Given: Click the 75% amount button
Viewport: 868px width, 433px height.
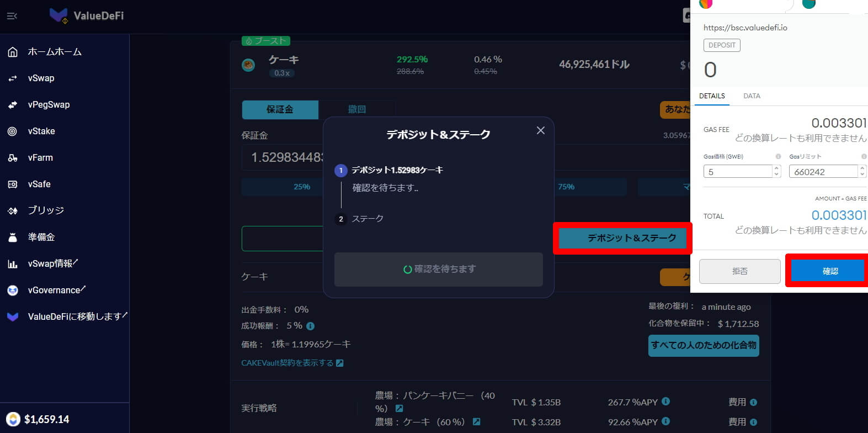Looking at the screenshot, I should pos(566,187).
